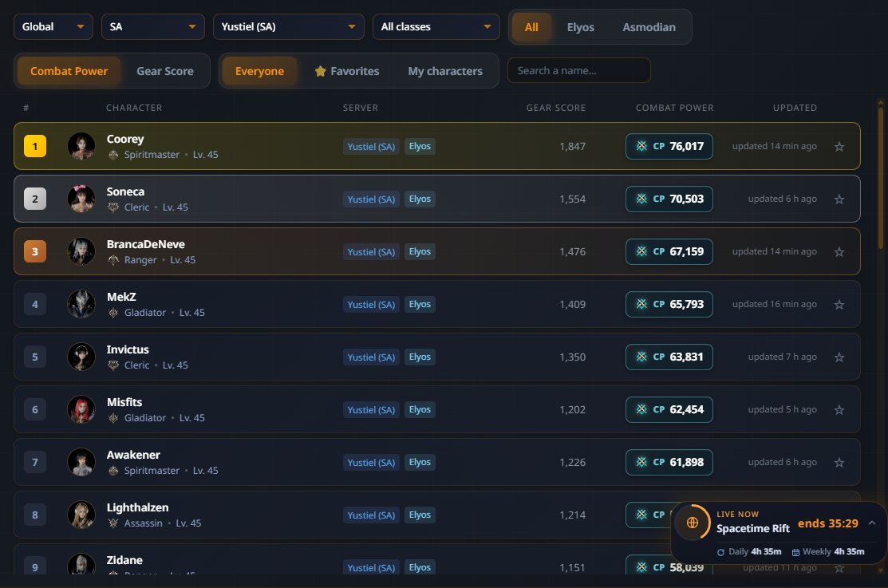Open the Global region dropdown

(53, 26)
